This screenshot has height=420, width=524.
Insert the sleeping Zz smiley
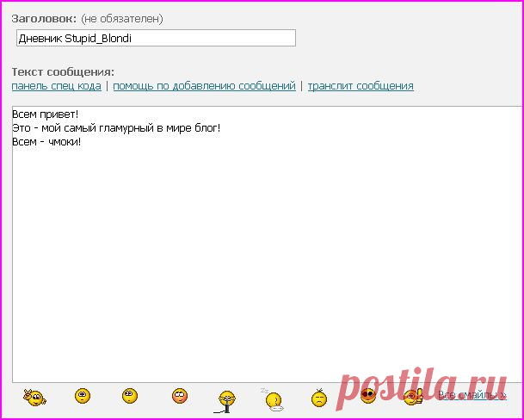(274, 399)
